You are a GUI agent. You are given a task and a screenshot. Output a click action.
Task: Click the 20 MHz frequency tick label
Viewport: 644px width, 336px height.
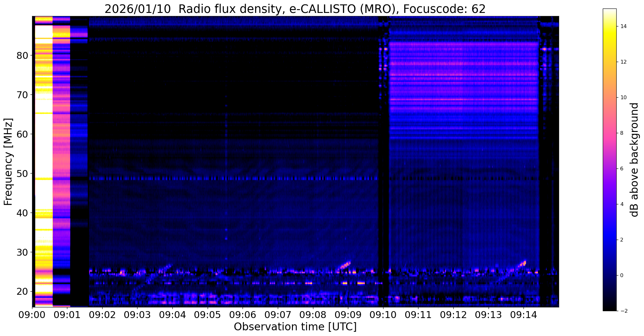tap(22, 292)
